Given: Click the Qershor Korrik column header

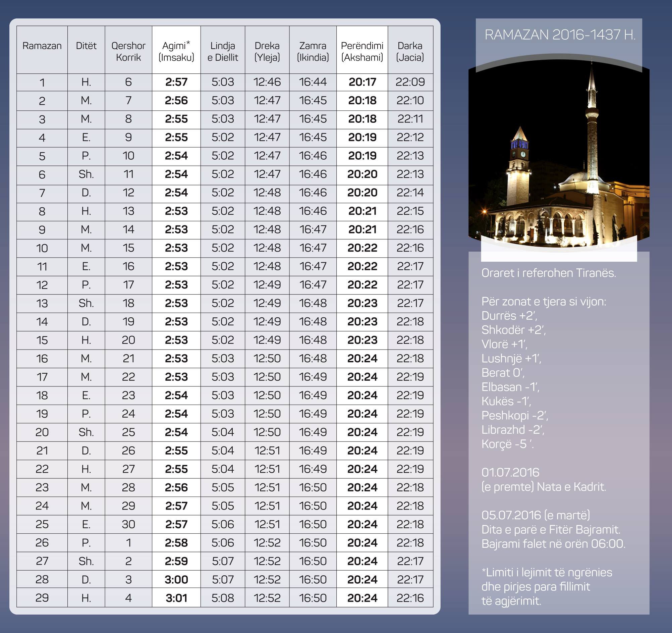Looking at the screenshot, I should (x=128, y=51).
